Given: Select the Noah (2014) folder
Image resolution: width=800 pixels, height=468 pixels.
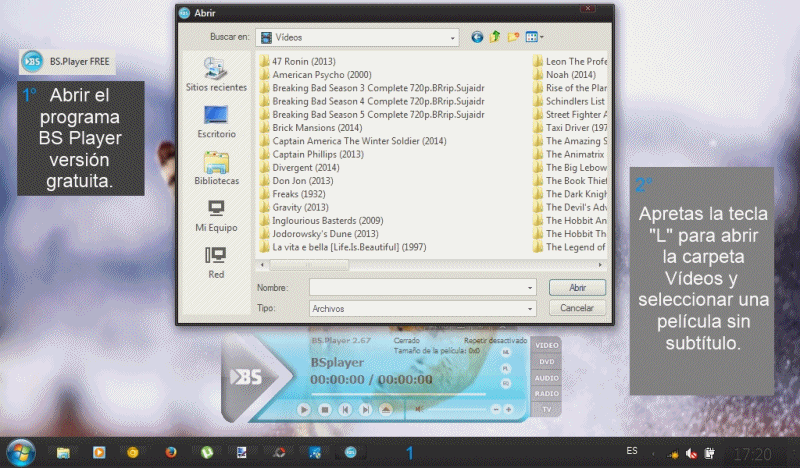Looking at the screenshot, I should (564, 75).
